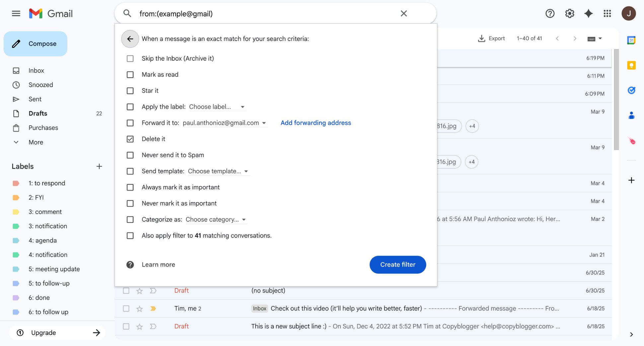This screenshot has width=644, height=346.
Task: Open Gmail settings gear
Action: pos(569,13)
